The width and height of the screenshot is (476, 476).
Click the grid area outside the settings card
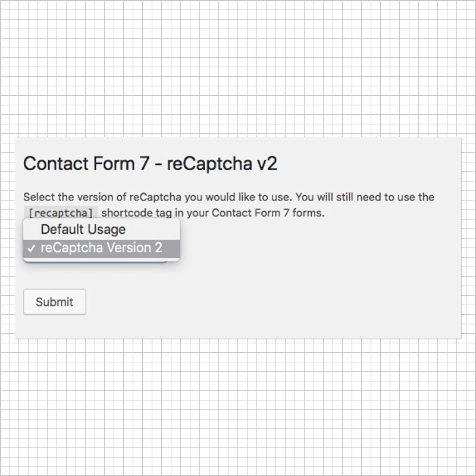click(238, 71)
